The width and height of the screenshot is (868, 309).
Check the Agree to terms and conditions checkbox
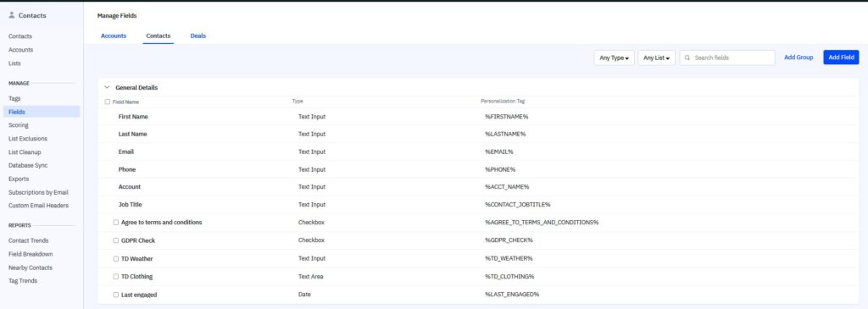pos(115,222)
